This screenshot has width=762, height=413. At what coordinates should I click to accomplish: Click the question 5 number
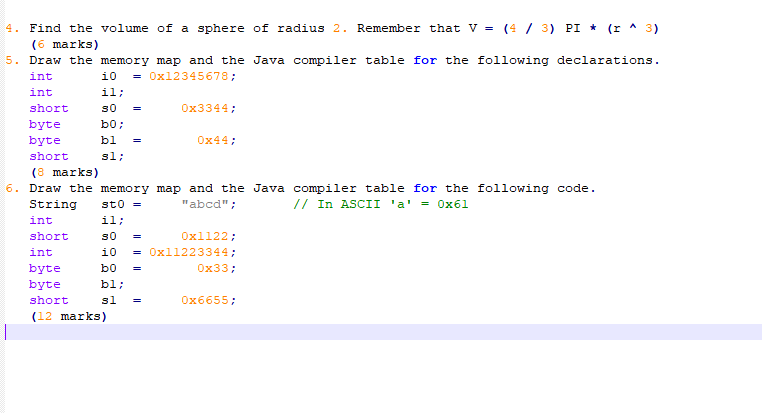pyautogui.click(x=13, y=60)
